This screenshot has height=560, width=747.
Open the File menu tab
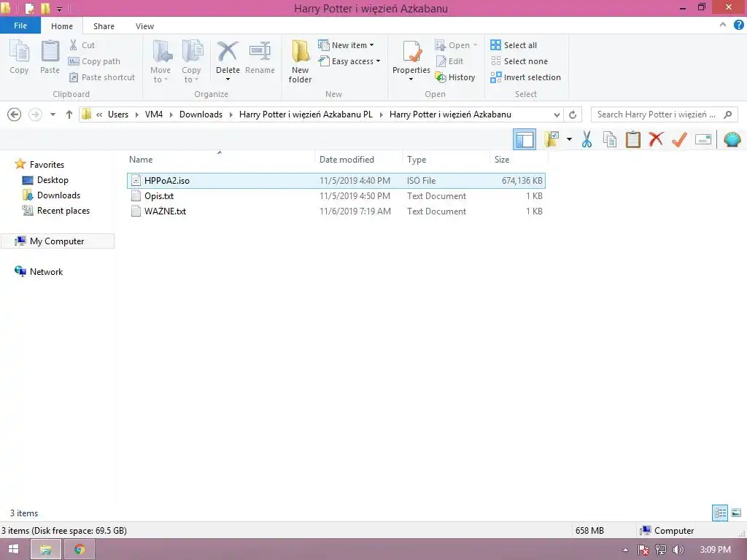[20, 26]
